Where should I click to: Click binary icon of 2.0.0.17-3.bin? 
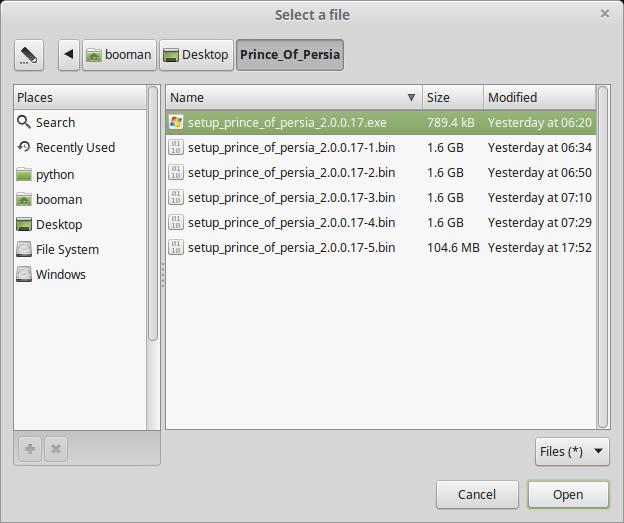(x=176, y=197)
